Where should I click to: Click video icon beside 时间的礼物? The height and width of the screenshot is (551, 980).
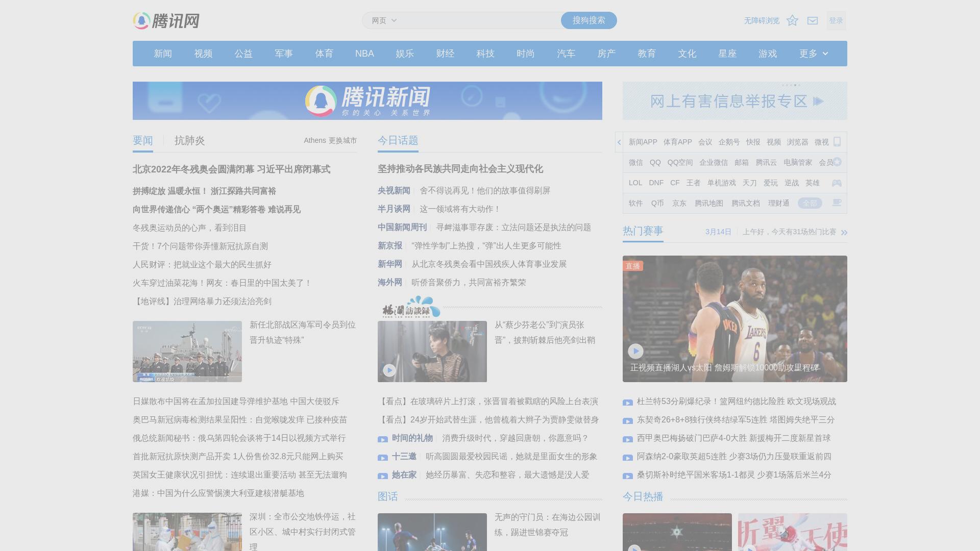383,439
